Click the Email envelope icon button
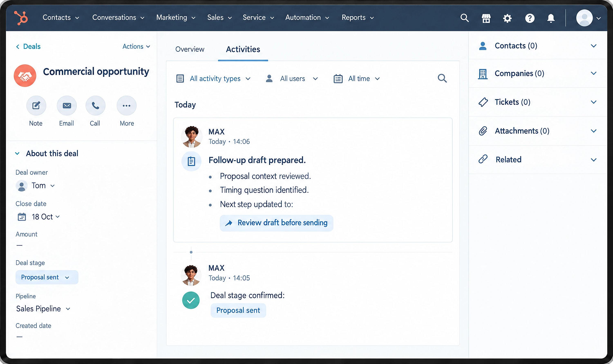 click(67, 105)
